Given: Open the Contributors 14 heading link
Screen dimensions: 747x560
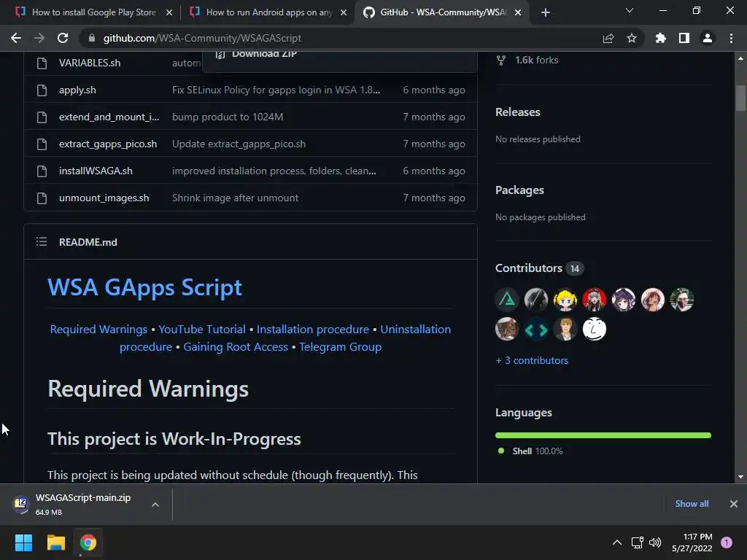Looking at the screenshot, I should coord(539,268).
